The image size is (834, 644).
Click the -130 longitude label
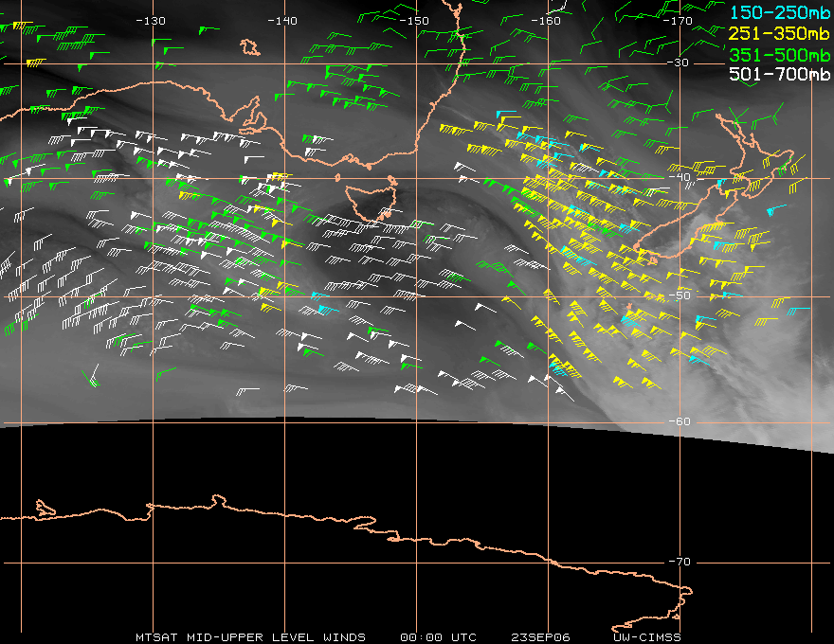tap(151, 21)
